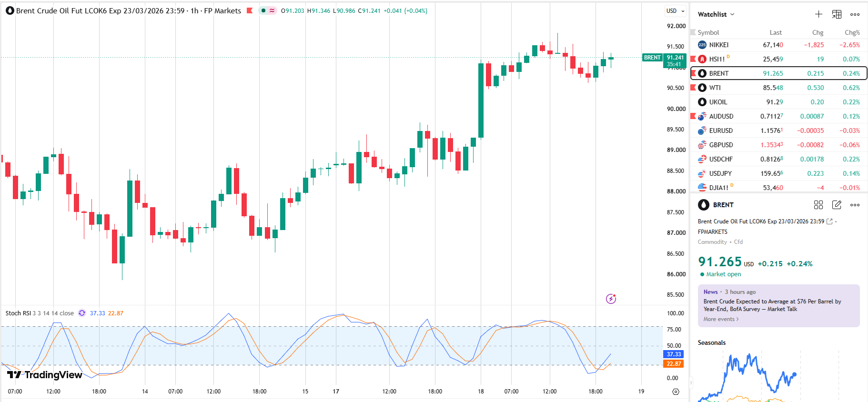The height and width of the screenshot is (402, 868).
Task: Sort the watchlist by Last column header
Action: (776, 32)
